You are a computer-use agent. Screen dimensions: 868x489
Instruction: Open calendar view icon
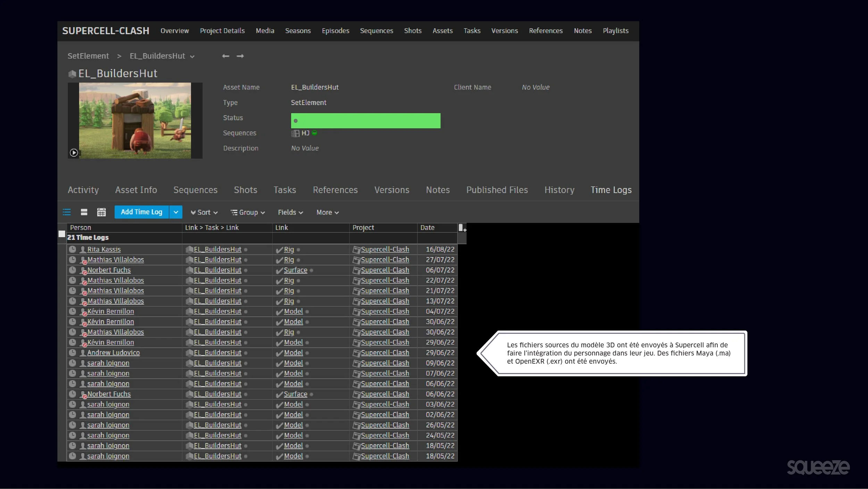point(101,212)
